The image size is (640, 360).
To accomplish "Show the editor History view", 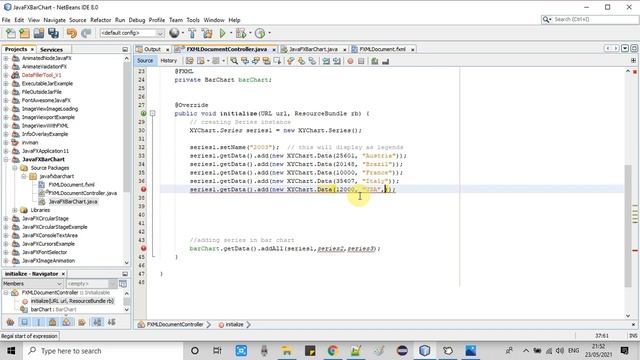I will pos(169,61).
